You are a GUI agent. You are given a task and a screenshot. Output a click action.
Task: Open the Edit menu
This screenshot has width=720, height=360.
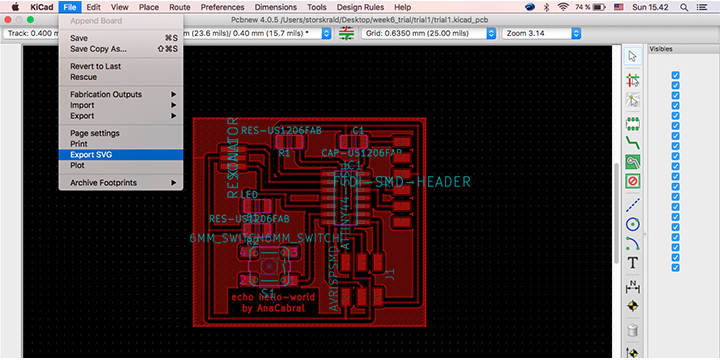(94, 7)
